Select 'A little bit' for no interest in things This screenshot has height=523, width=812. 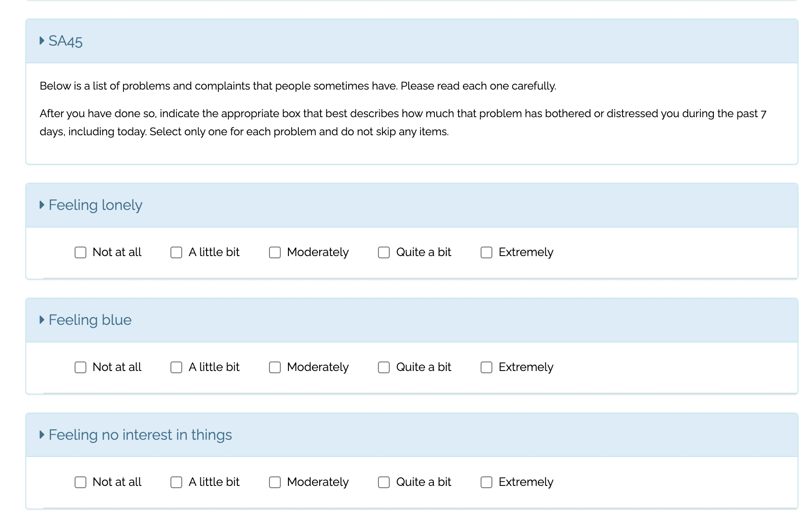coord(176,482)
